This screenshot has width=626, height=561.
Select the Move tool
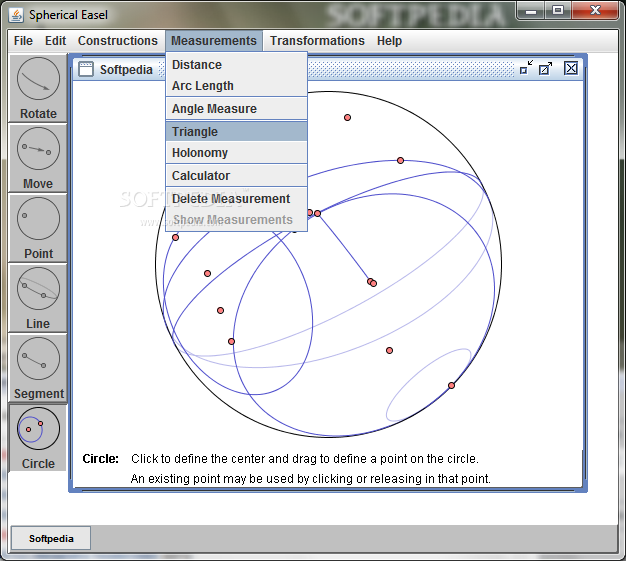point(38,159)
